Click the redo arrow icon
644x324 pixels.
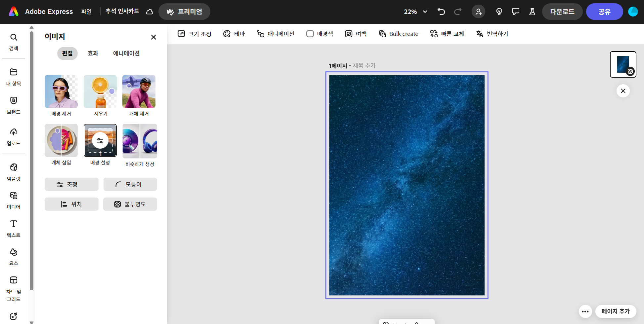(x=458, y=12)
